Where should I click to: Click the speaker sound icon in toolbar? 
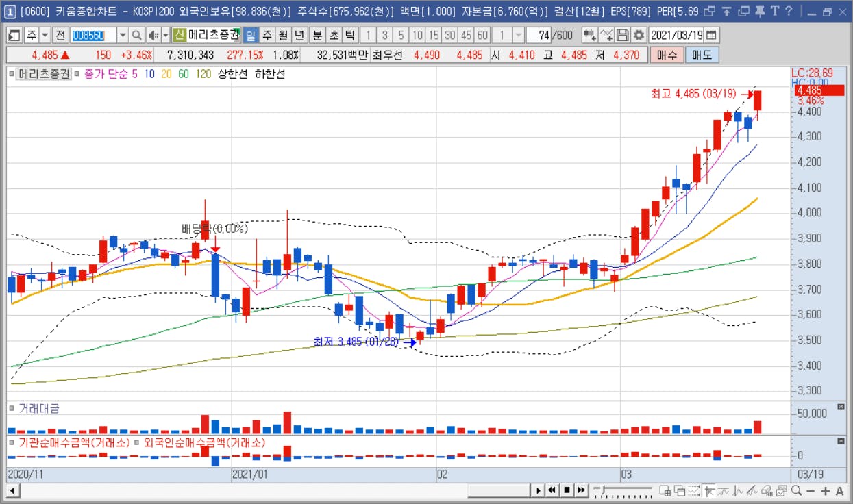tap(153, 36)
